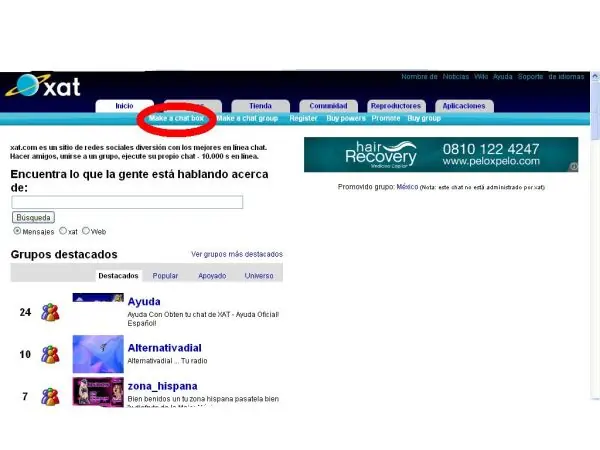Click the xat planet logo
This screenshot has width=600, height=450.
pos(42,86)
